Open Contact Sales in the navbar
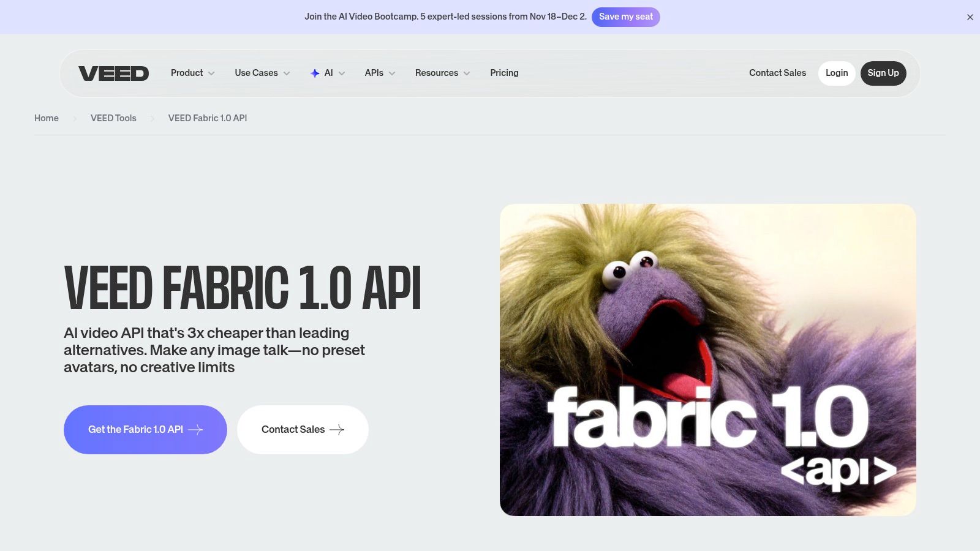The width and height of the screenshot is (980, 551). pos(777,73)
